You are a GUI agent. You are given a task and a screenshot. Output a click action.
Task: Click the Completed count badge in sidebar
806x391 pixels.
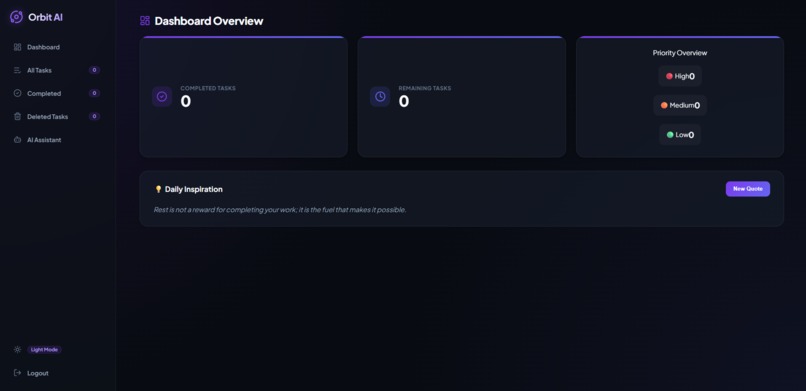click(x=94, y=93)
